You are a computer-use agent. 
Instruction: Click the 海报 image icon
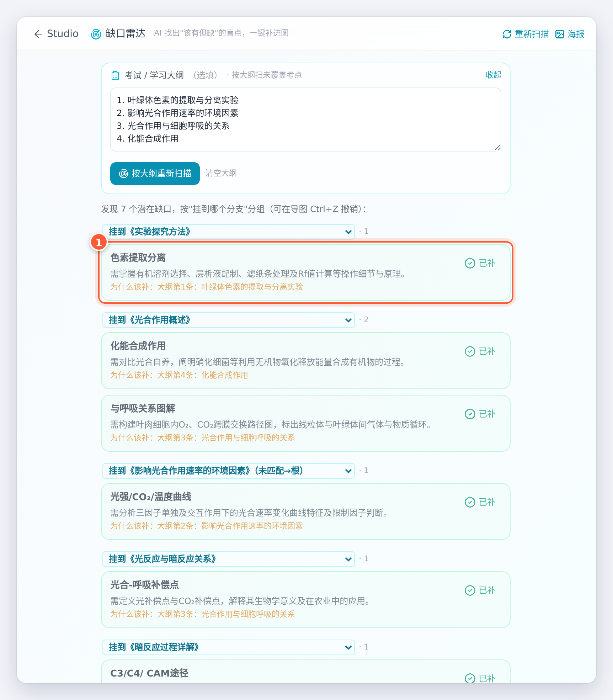pyautogui.click(x=560, y=34)
